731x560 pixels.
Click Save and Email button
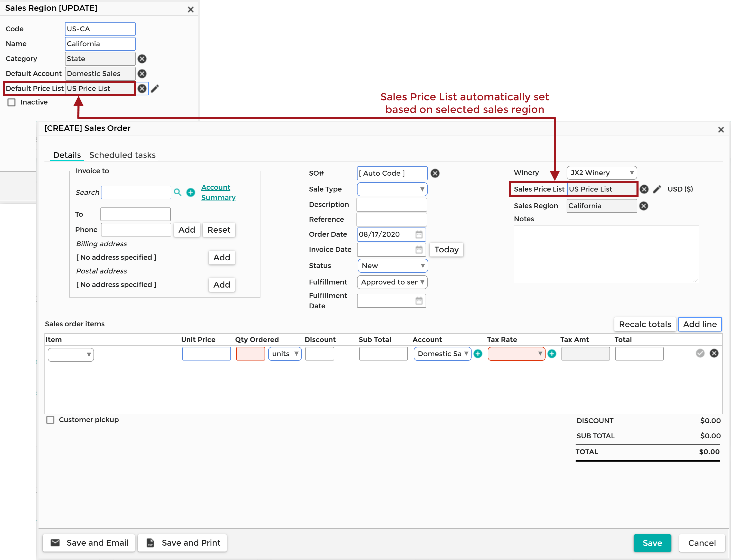tap(89, 543)
